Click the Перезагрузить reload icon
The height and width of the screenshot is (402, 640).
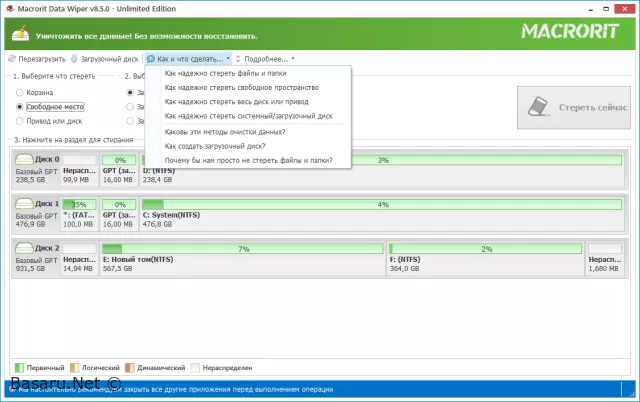pos(11,59)
